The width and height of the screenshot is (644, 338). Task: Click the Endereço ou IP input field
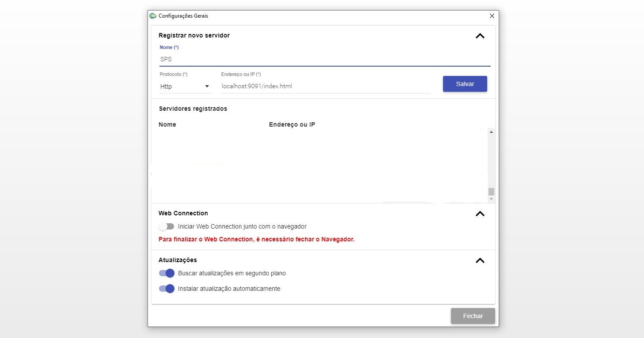pos(326,86)
